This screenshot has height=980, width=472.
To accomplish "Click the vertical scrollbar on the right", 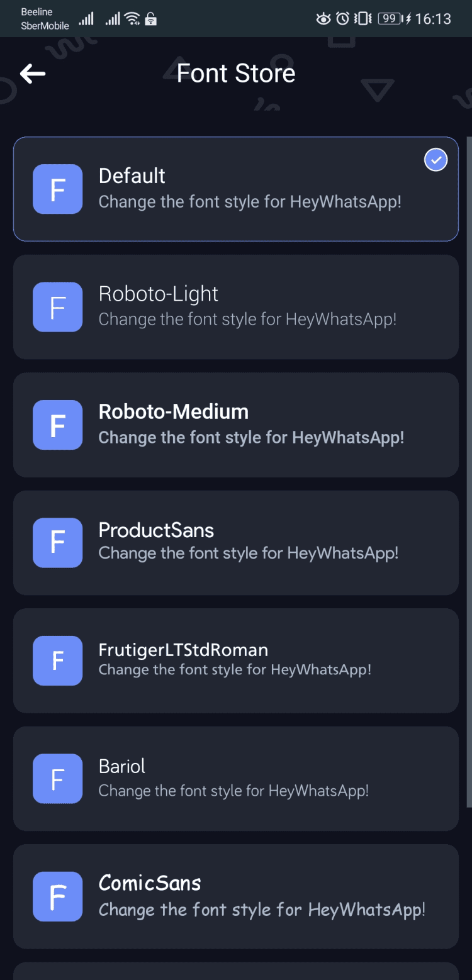I will pyautogui.click(x=468, y=472).
